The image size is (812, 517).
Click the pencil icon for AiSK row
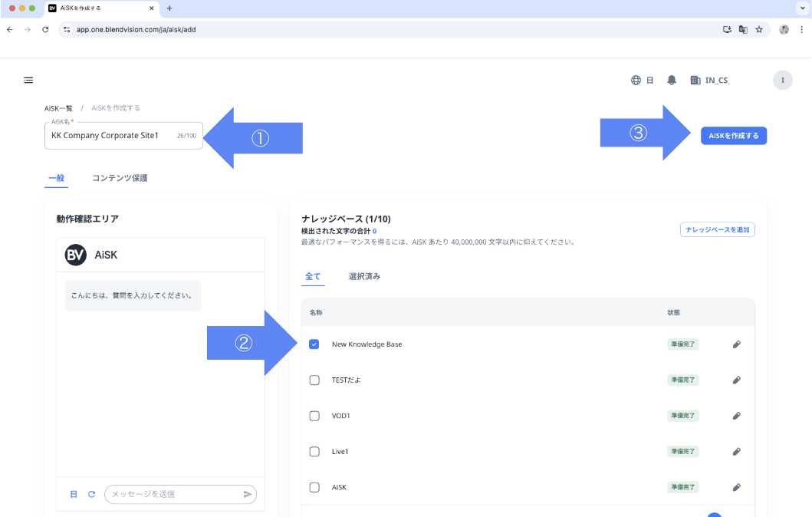click(x=736, y=487)
